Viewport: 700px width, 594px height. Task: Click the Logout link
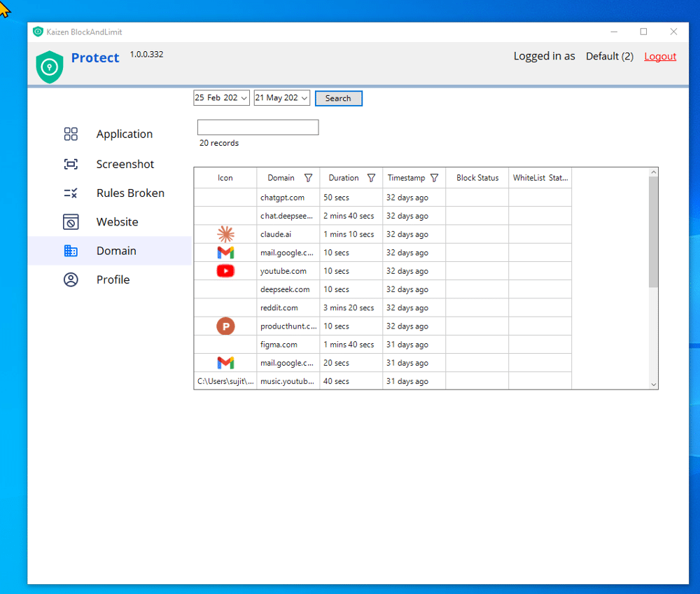[x=660, y=57]
